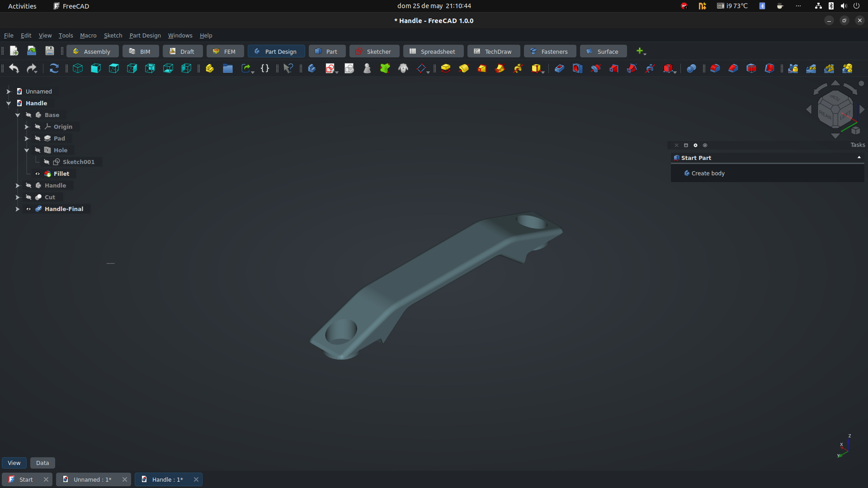Click the Activities button in top bar
This screenshot has height=488, width=868.
22,6
